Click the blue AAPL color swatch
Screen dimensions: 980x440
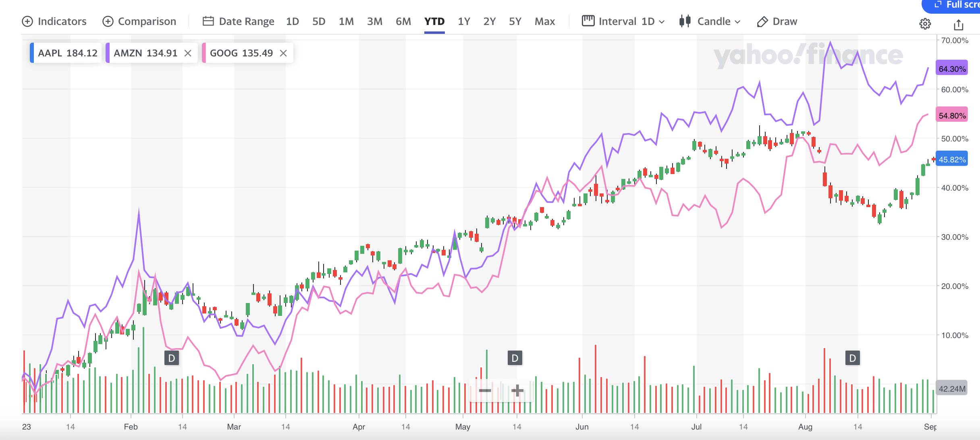32,53
